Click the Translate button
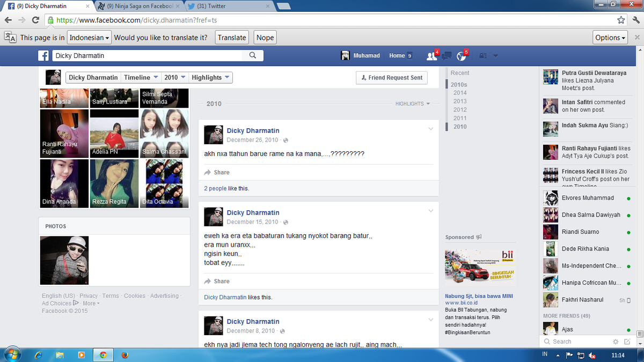Image resolution: width=644 pixels, height=362 pixels. point(232,38)
